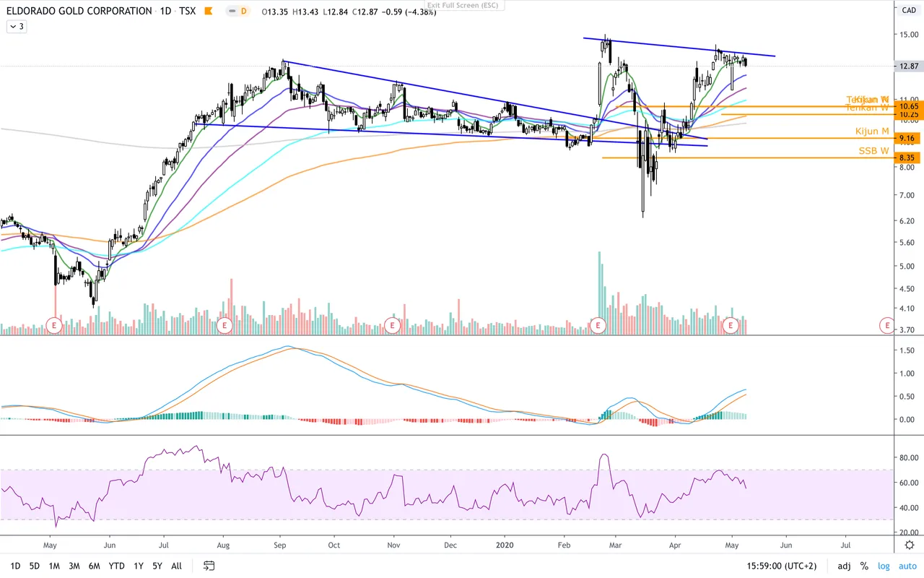Image resolution: width=924 pixels, height=578 pixels.
Task: Click the 1D interval in the chart legend
Action: click(167, 12)
